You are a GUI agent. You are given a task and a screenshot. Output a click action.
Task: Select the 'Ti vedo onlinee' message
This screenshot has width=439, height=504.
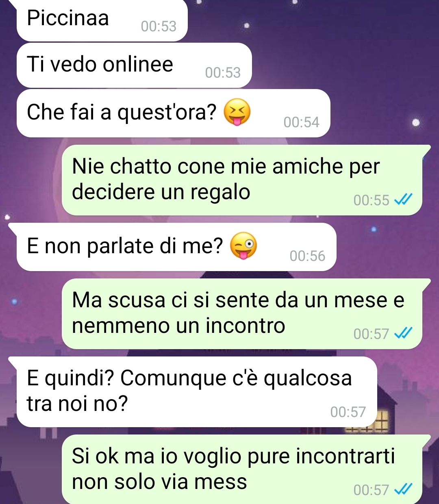point(134,65)
